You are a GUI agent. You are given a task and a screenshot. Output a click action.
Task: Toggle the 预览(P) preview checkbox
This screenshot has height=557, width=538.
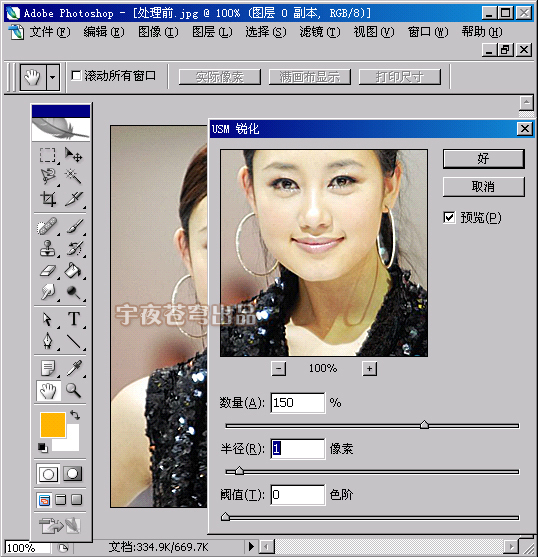(449, 217)
